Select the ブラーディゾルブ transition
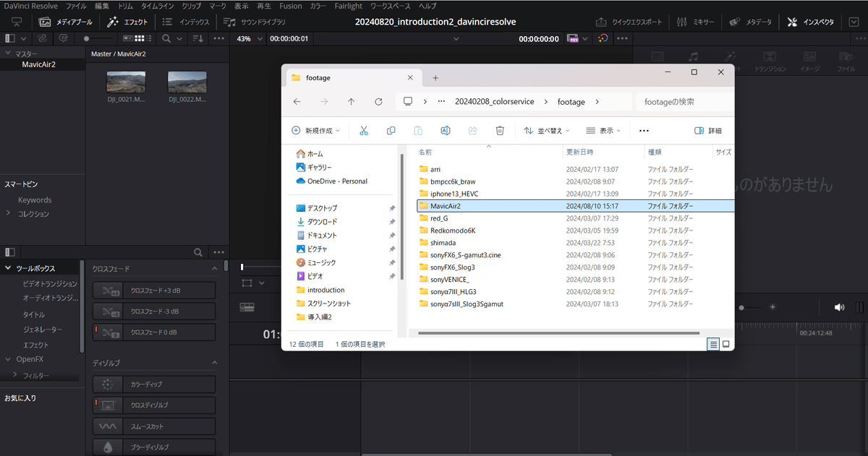868x456 pixels. click(154, 447)
